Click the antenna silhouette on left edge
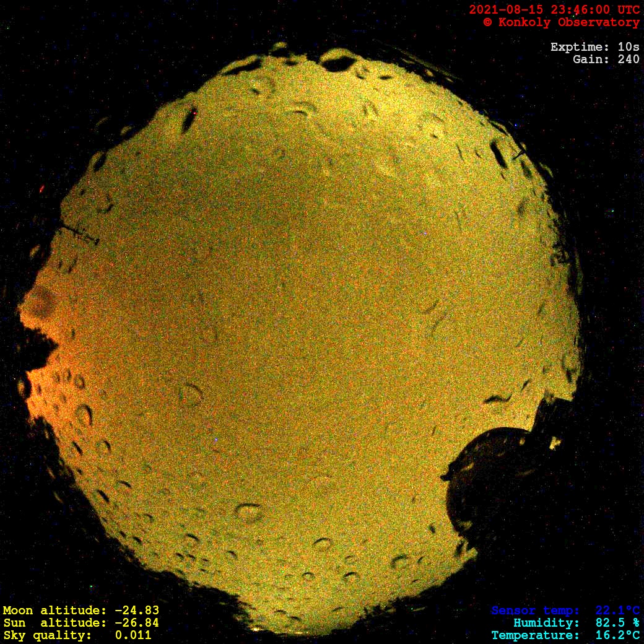644x644 pixels. (x=79, y=234)
